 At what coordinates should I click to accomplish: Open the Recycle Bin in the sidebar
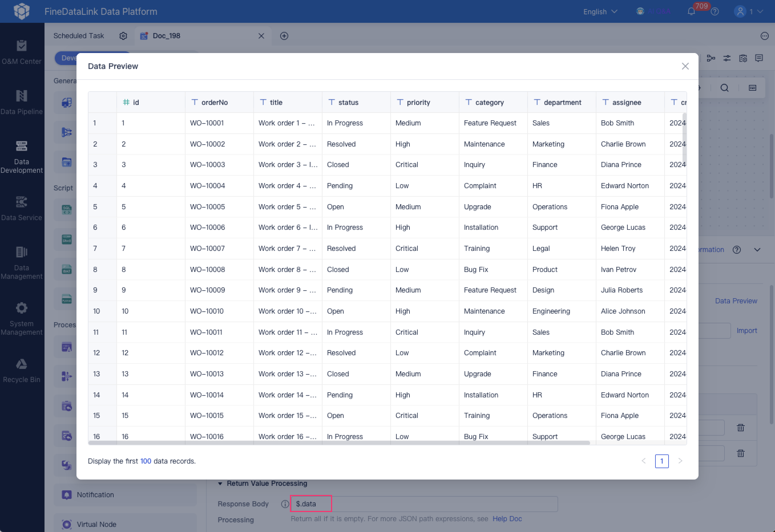[x=22, y=370]
